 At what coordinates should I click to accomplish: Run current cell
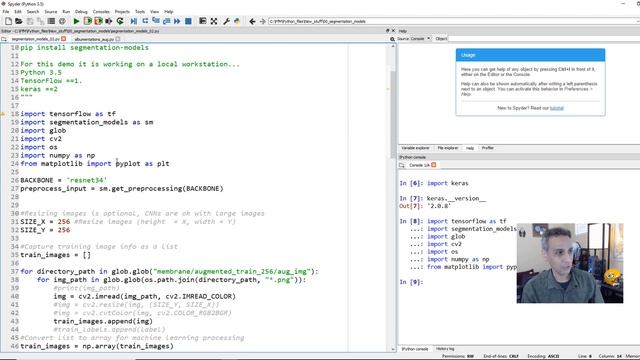(87, 21)
